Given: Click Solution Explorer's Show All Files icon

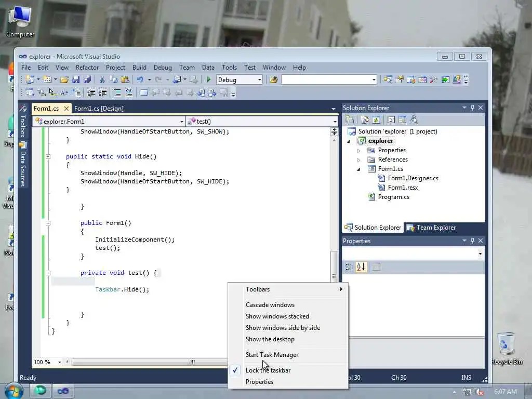Looking at the screenshot, I should [x=365, y=120].
